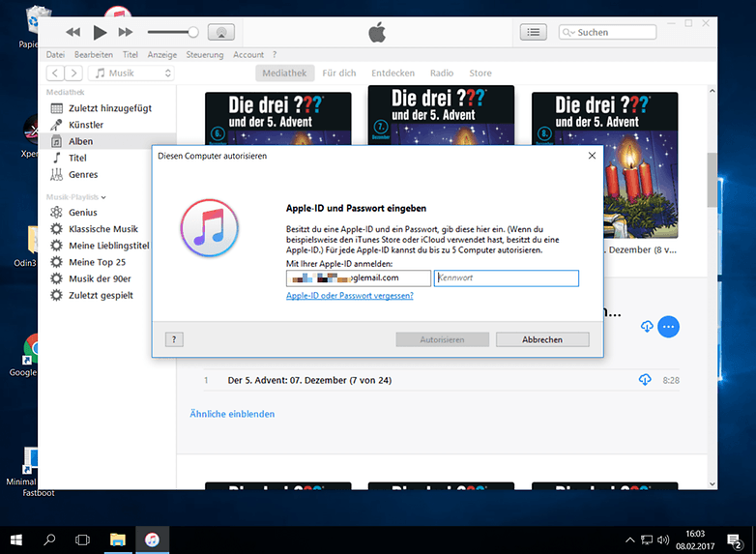Click Ähnliche einblenden link
756x554 pixels.
232,414
